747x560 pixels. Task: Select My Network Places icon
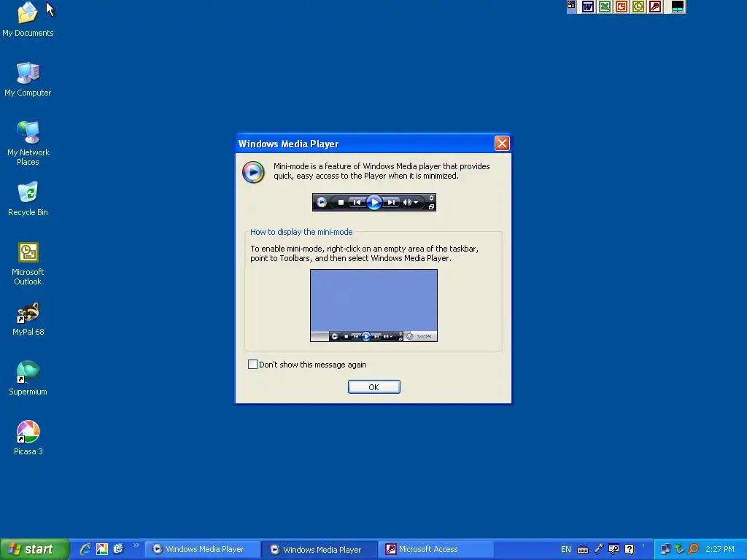pyautogui.click(x=28, y=143)
